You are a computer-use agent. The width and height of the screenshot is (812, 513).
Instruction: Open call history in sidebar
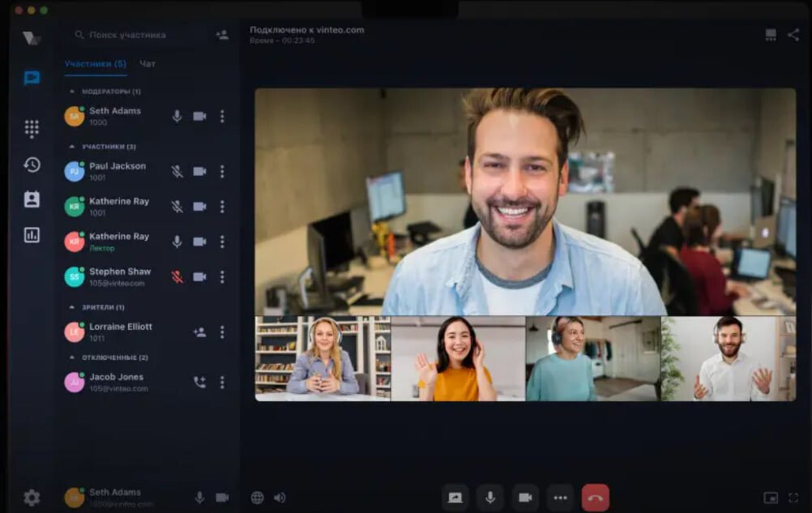(32, 165)
